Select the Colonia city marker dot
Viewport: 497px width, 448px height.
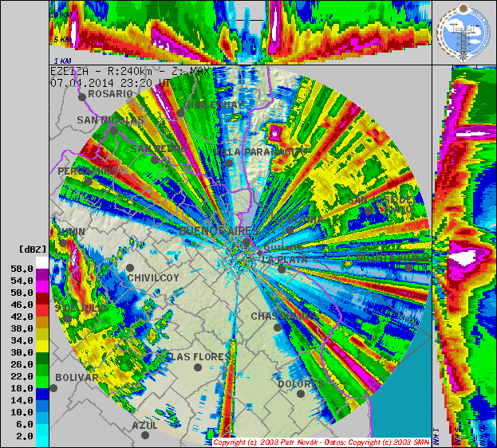[x=290, y=230]
